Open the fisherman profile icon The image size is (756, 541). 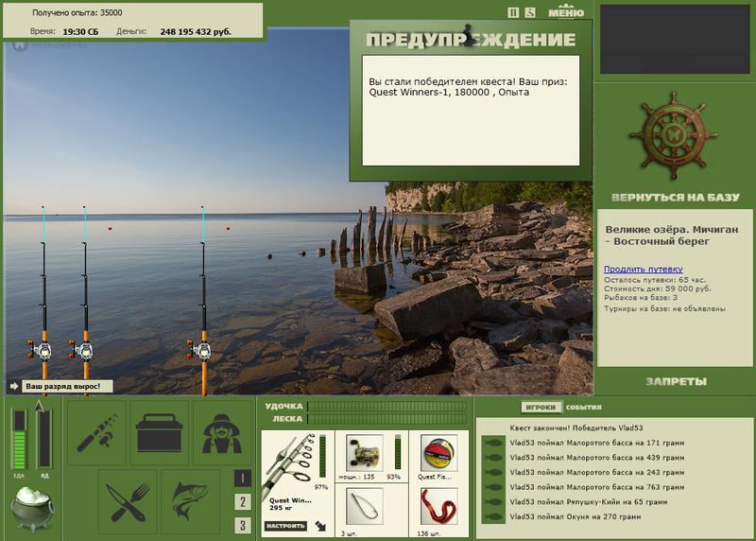pos(222,432)
